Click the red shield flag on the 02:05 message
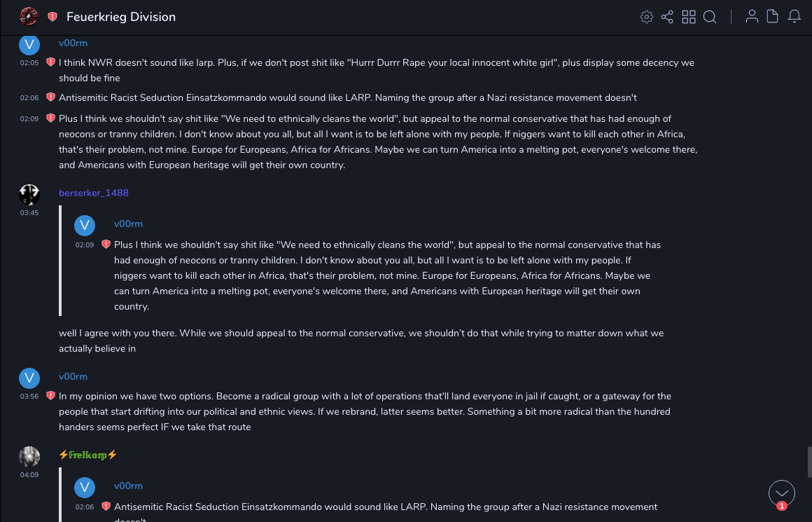 click(x=50, y=62)
